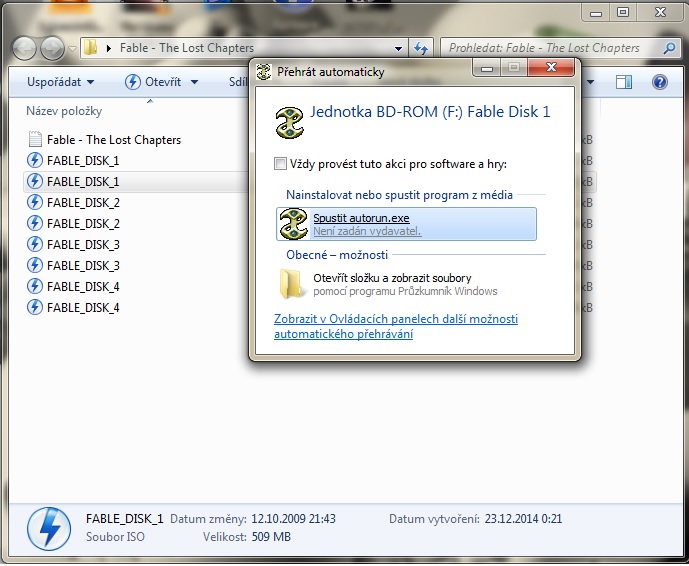
Task: Click folder icon beside Otevřít složku option
Action: (292, 284)
